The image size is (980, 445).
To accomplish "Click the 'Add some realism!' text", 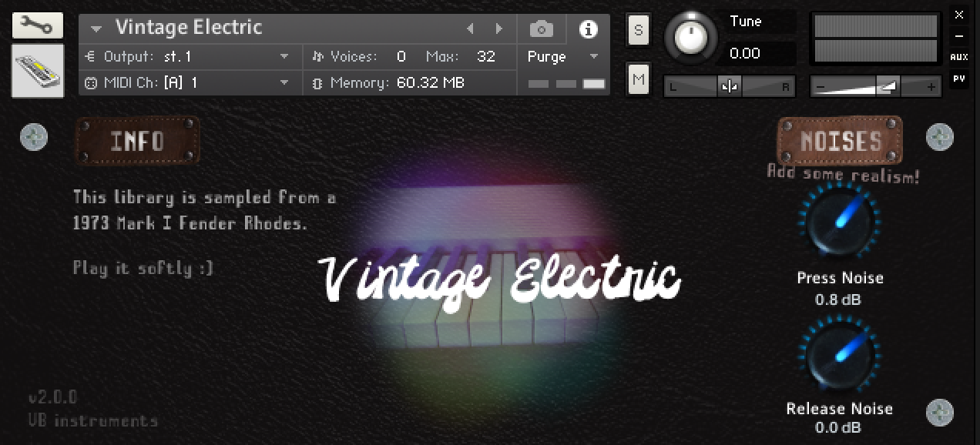I will coord(843,174).
